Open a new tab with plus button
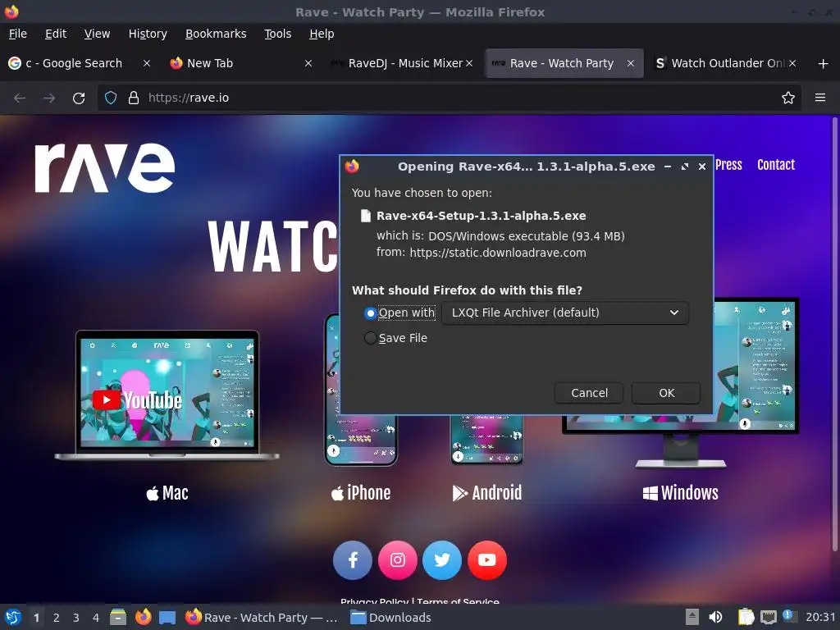This screenshot has width=840, height=630. 824,64
